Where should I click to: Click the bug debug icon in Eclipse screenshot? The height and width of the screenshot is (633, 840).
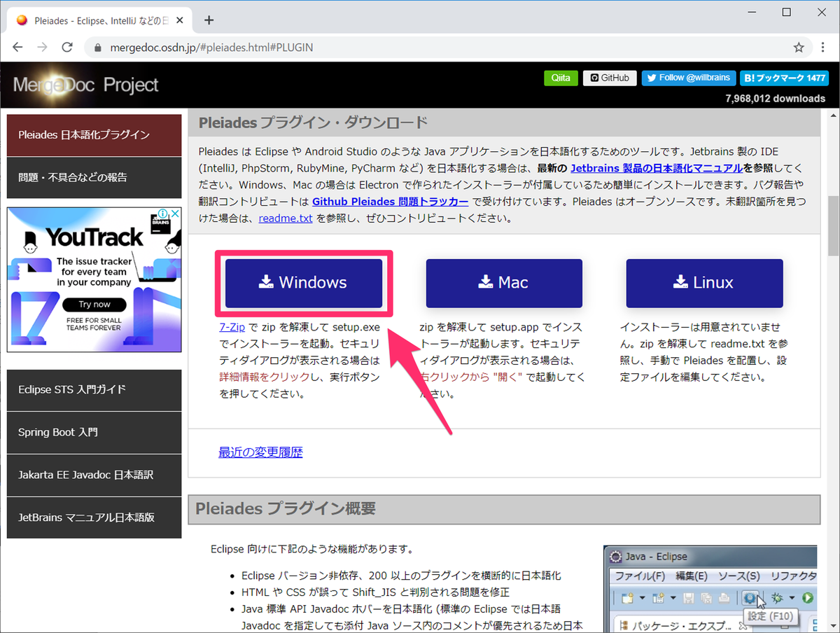pos(778,598)
